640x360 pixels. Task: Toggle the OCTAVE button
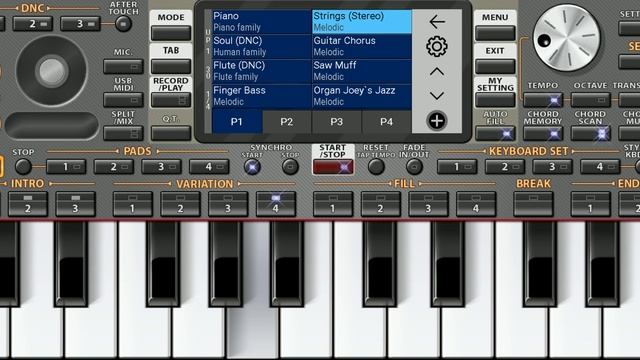point(591,100)
